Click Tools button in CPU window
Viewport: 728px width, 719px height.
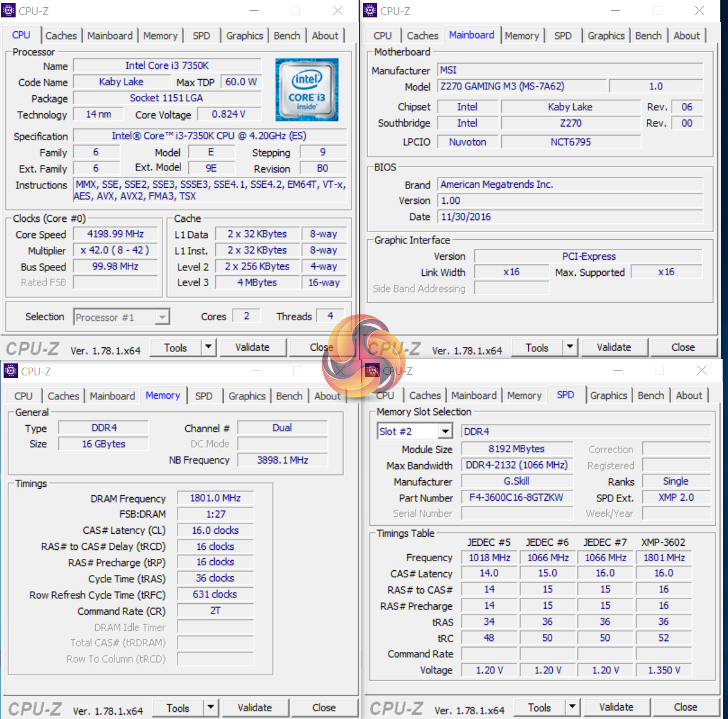coord(176,347)
